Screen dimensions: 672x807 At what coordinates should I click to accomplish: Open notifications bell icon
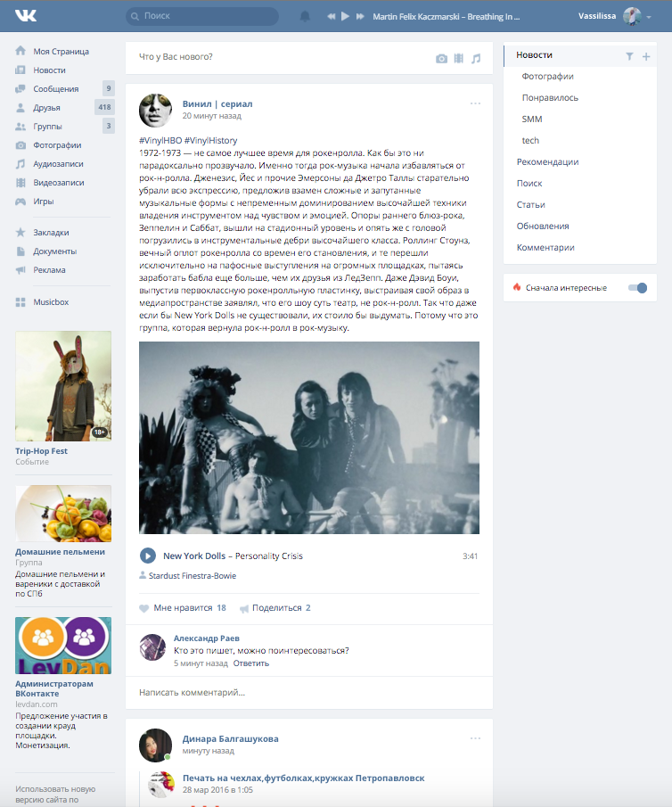click(x=306, y=16)
